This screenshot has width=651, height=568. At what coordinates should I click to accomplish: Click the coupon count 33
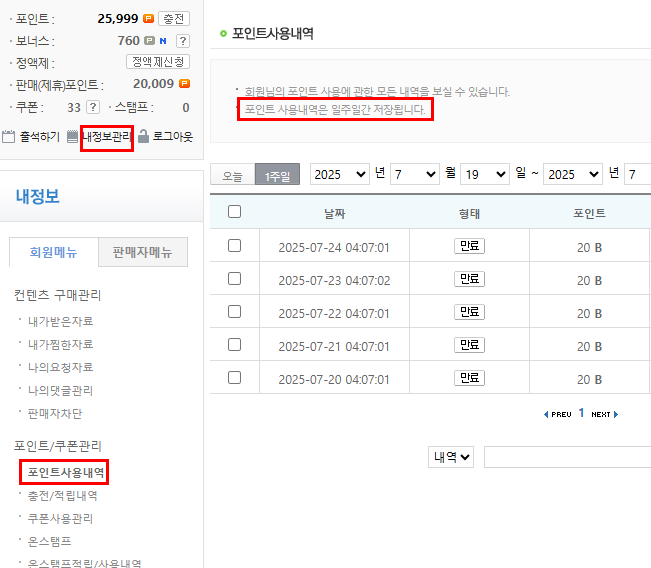click(74, 108)
